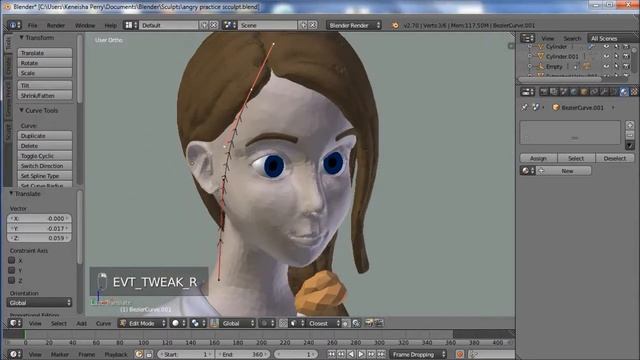
Task: Open the Modifiers wrench tab icon
Action: pos(604,92)
